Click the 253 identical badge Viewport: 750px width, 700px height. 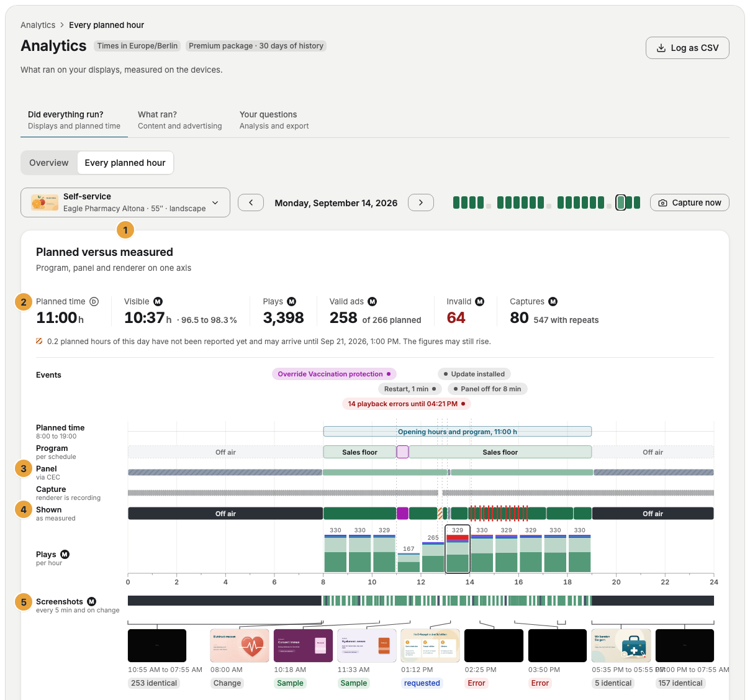point(154,683)
